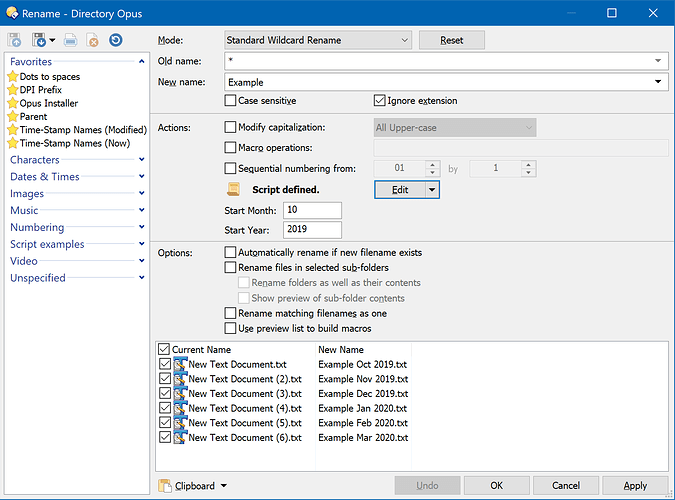Select Time-Stamp Names (Modified) preset
This screenshot has height=500, width=675.
coord(83,130)
